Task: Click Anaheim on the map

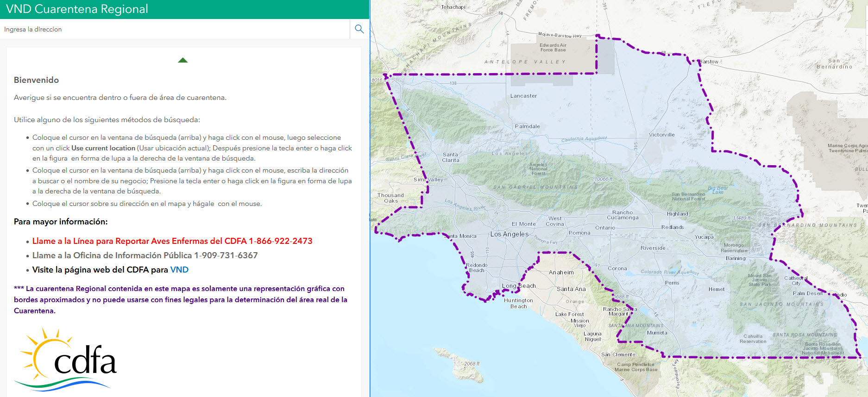Action: coord(561,273)
